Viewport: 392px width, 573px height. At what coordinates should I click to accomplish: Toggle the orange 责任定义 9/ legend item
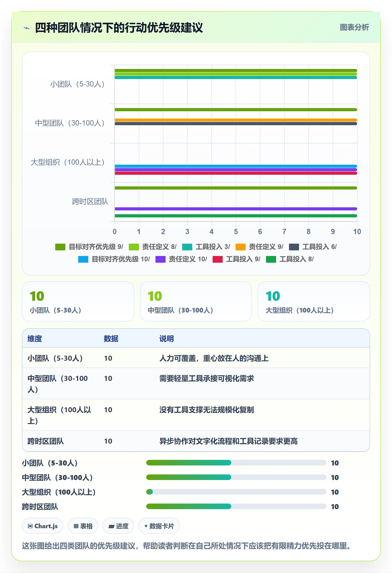pos(259,247)
